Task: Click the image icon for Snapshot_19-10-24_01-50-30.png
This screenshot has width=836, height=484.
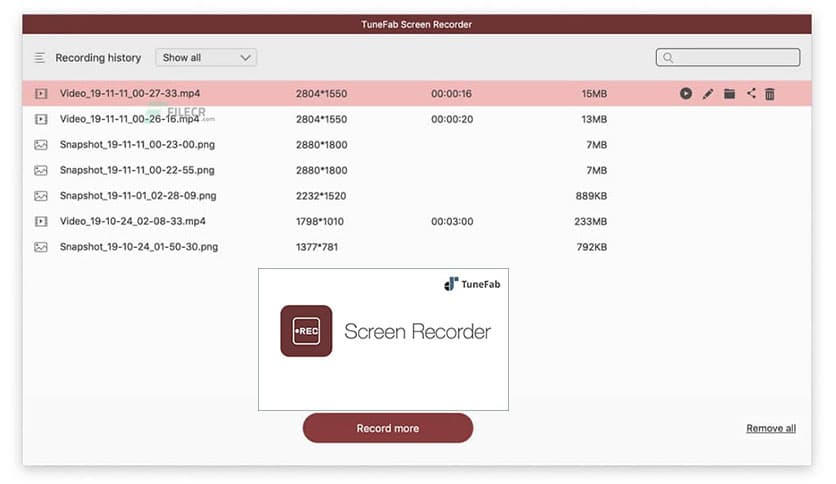Action: click(x=41, y=247)
